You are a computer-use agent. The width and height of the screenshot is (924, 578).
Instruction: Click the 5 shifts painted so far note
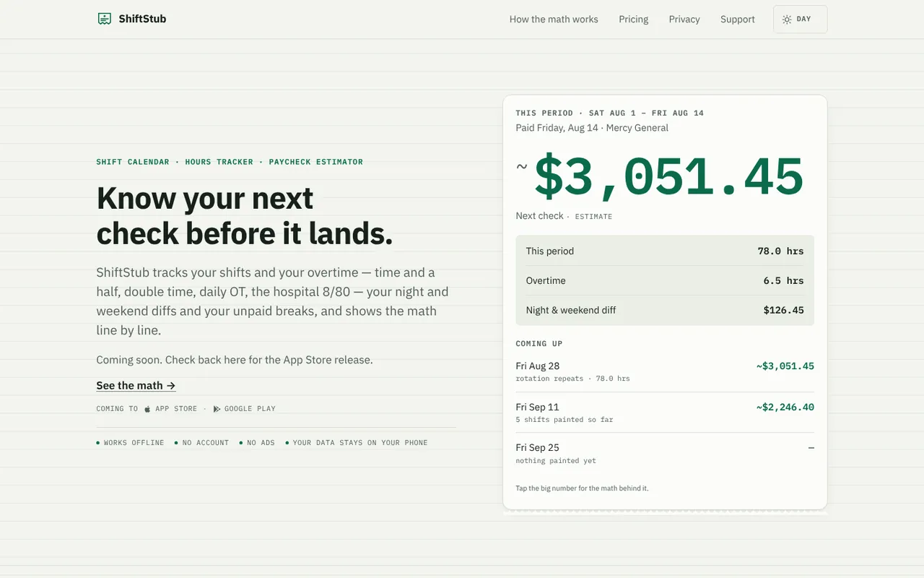(565, 420)
